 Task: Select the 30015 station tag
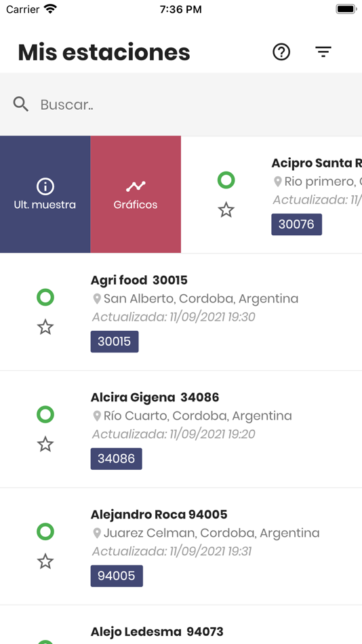point(115,341)
